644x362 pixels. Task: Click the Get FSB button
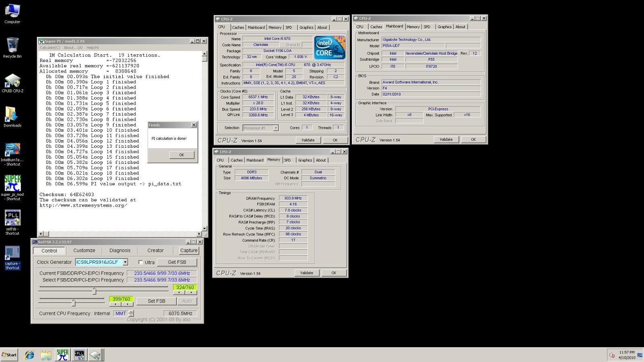[x=177, y=262]
